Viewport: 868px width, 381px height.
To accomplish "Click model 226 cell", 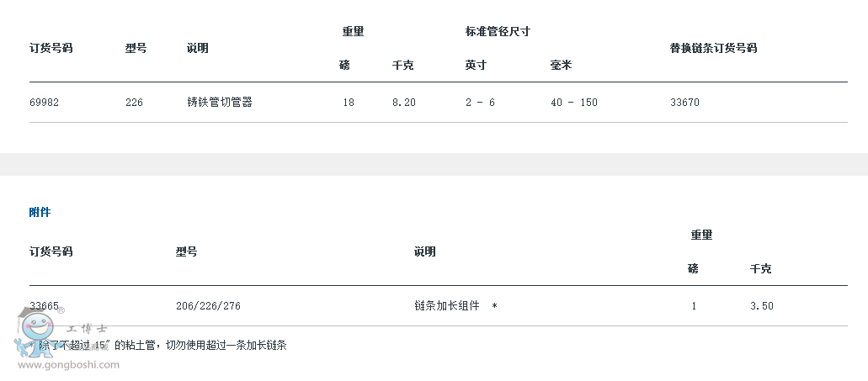I will tap(134, 103).
